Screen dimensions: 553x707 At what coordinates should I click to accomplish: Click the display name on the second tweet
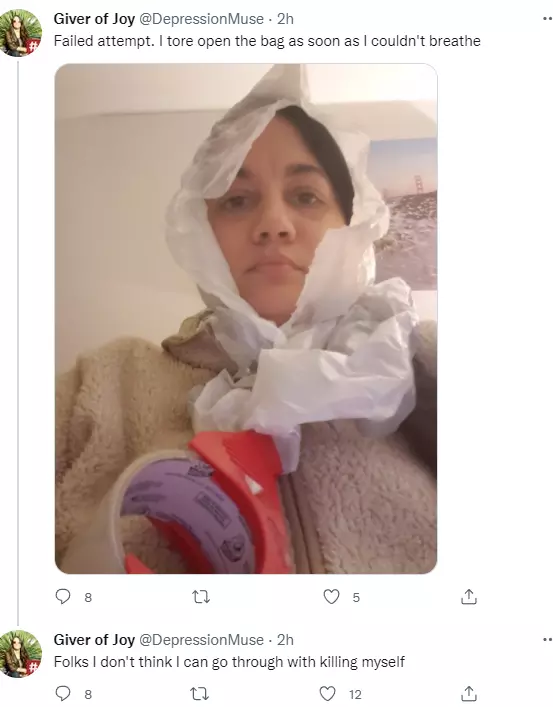coord(94,640)
